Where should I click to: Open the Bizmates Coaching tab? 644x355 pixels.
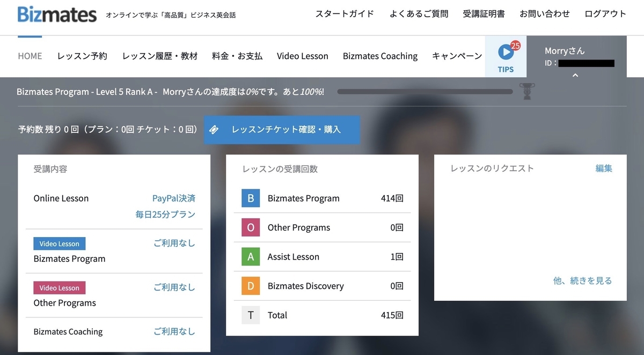(x=380, y=56)
